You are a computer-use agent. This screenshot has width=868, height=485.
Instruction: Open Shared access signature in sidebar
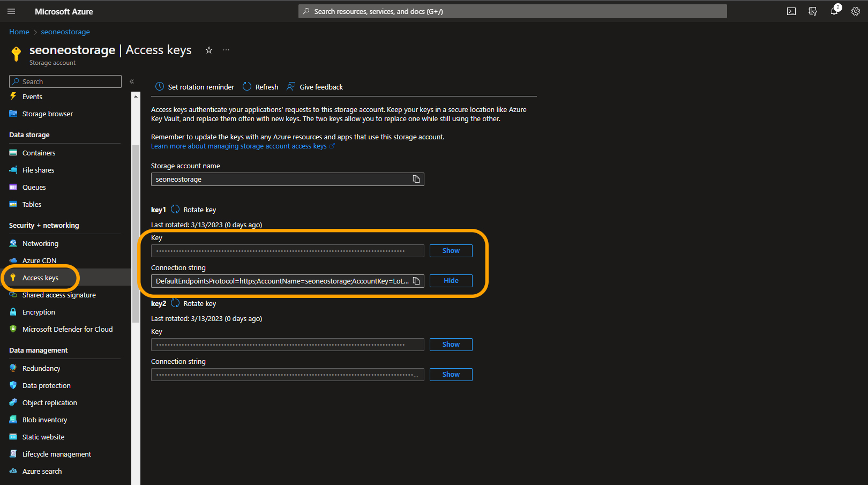59,295
